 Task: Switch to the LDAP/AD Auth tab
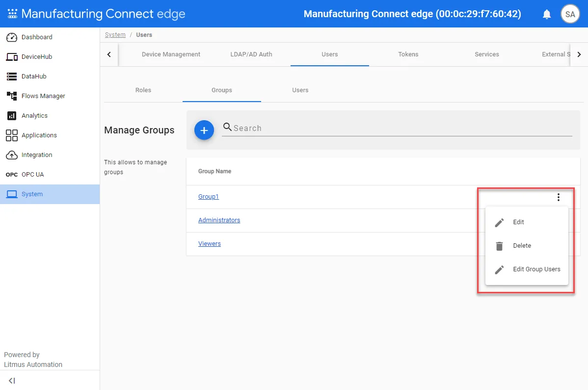(x=251, y=54)
